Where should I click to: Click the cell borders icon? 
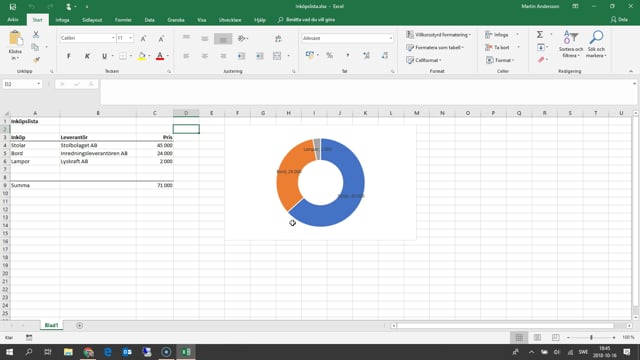click(x=122, y=56)
